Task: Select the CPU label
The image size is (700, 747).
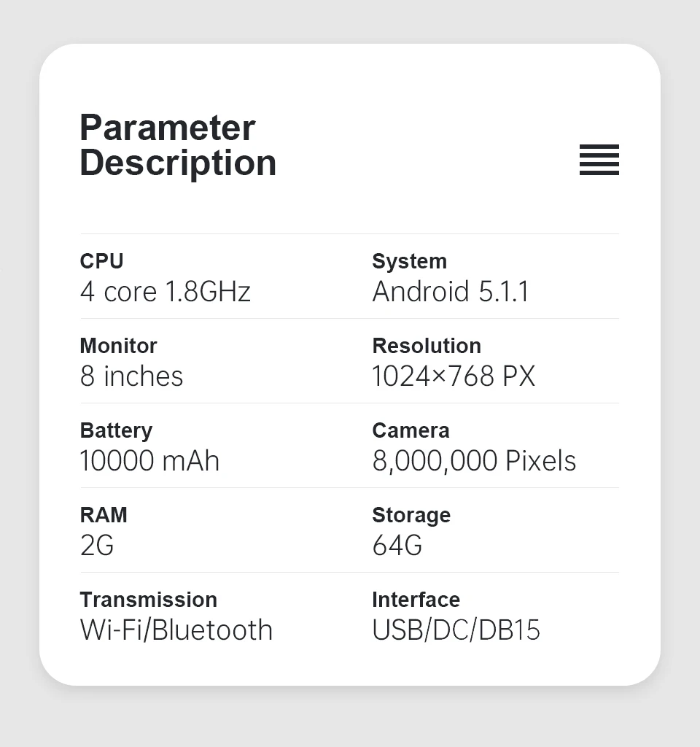Action: click(x=101, y=260)
